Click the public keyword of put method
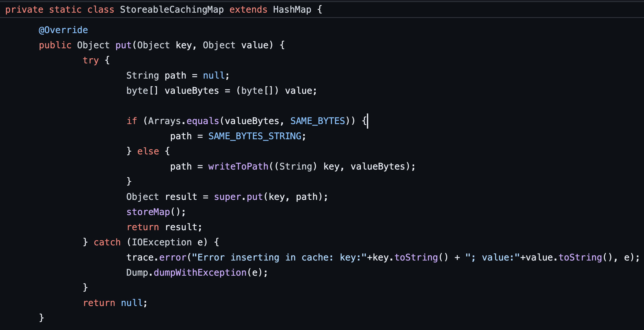Image resolution: width=644 pixels, height=330 pixels. click(55, 45)
